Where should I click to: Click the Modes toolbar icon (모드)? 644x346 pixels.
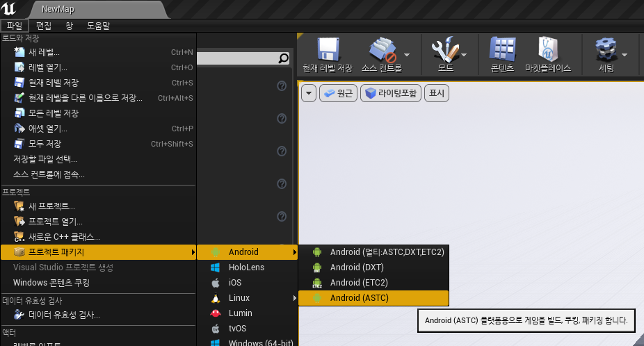(445, 49)
